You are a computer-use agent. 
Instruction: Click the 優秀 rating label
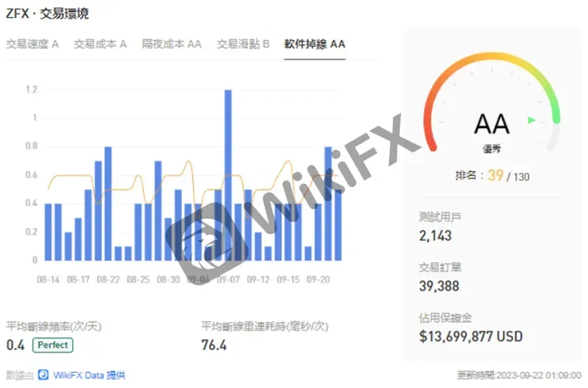pos(492,149)
